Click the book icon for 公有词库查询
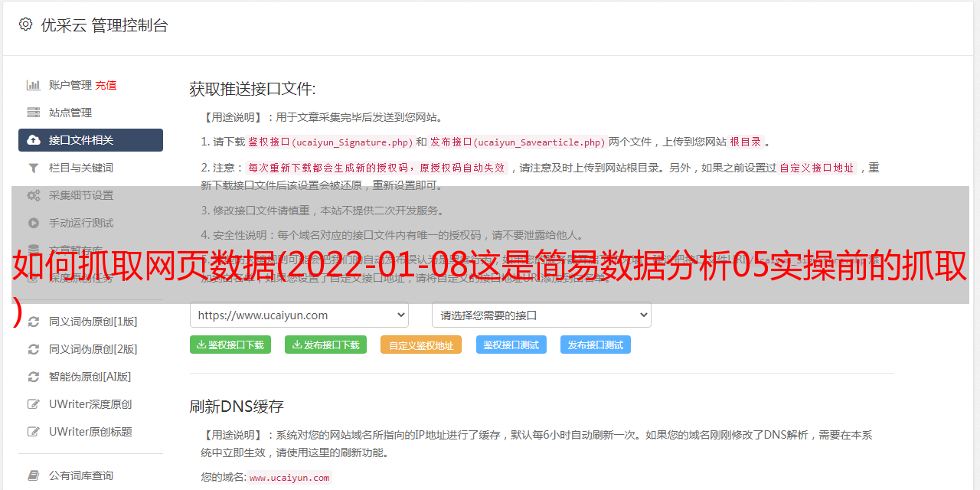 (34, 475)
